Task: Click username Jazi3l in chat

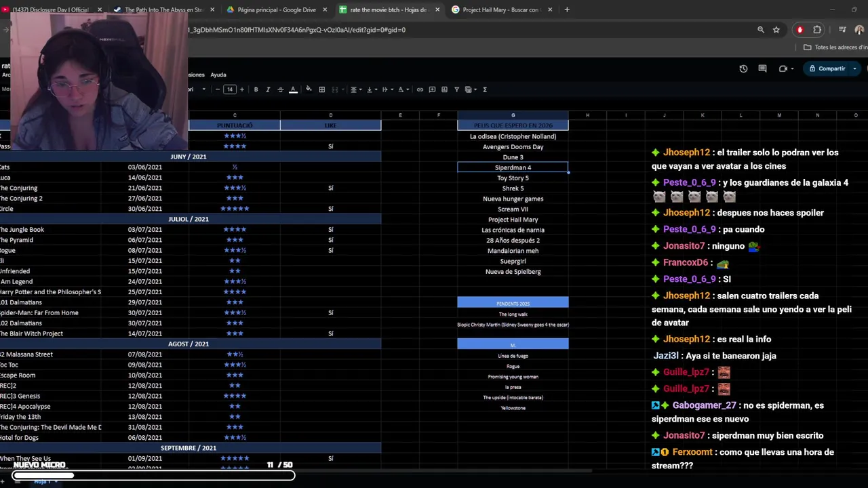Action: [x=666, y=356]
